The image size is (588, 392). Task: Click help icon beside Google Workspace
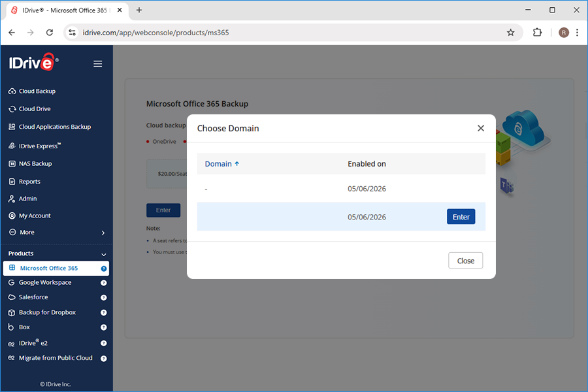(x=104, y=283)
